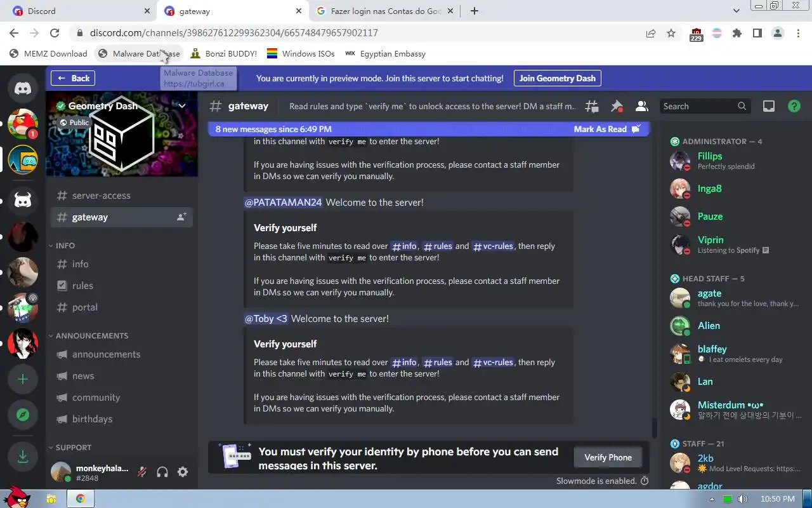Click the Chrome address bar URL
Image resolution: width=812 pixels, height=508 pixels.
[234, 33]
